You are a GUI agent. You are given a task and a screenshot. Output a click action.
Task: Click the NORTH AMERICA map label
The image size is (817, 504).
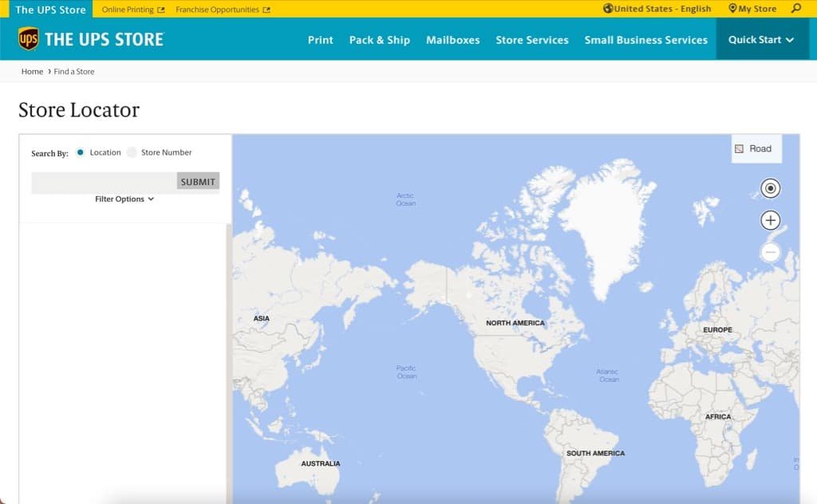[x=515, y=323]
